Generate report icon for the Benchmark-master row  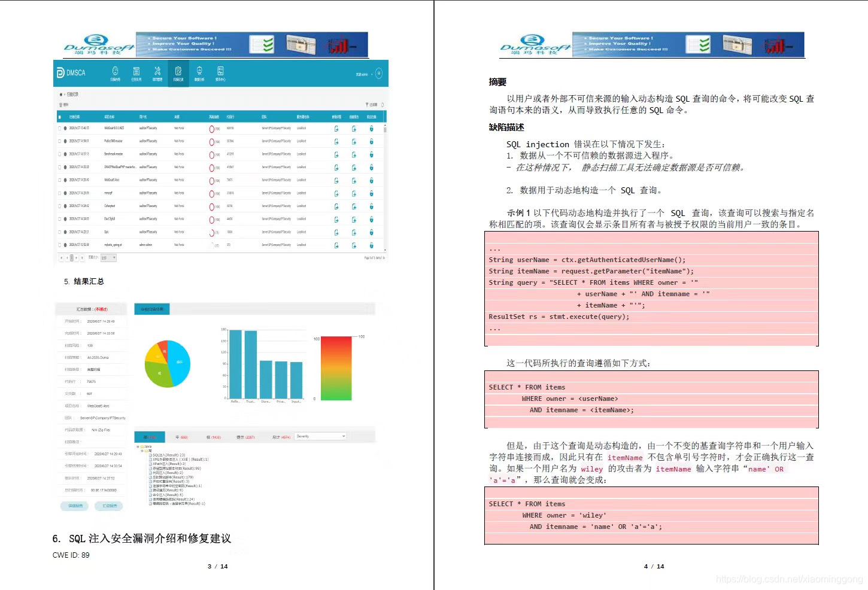(354, 154)
